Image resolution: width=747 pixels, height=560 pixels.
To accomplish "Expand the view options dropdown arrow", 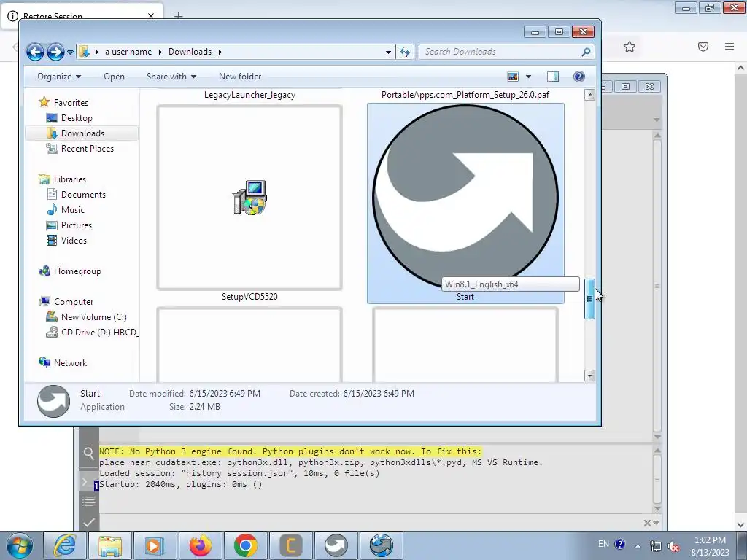I will (x=528, y=77).
